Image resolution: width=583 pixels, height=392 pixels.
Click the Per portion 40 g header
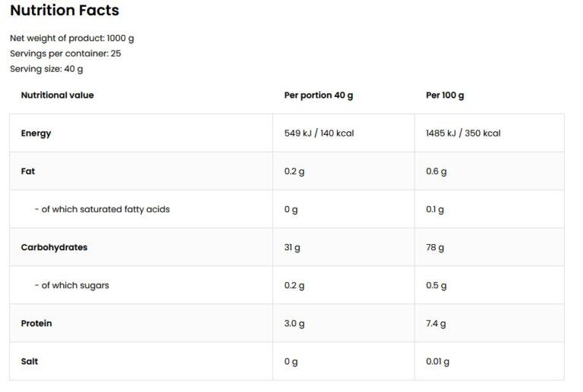click(x=319, y=96)
